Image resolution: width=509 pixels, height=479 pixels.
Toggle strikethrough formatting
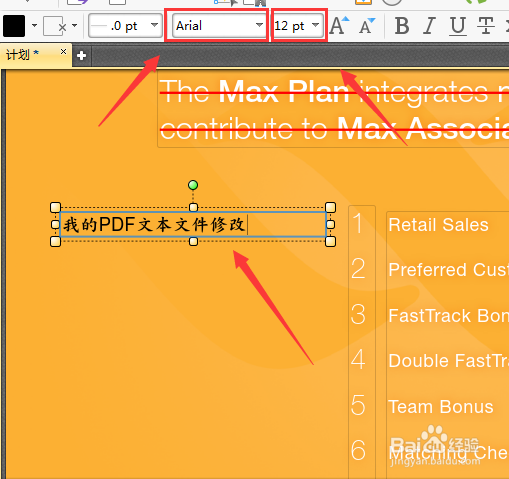click(x=485, y=26)
